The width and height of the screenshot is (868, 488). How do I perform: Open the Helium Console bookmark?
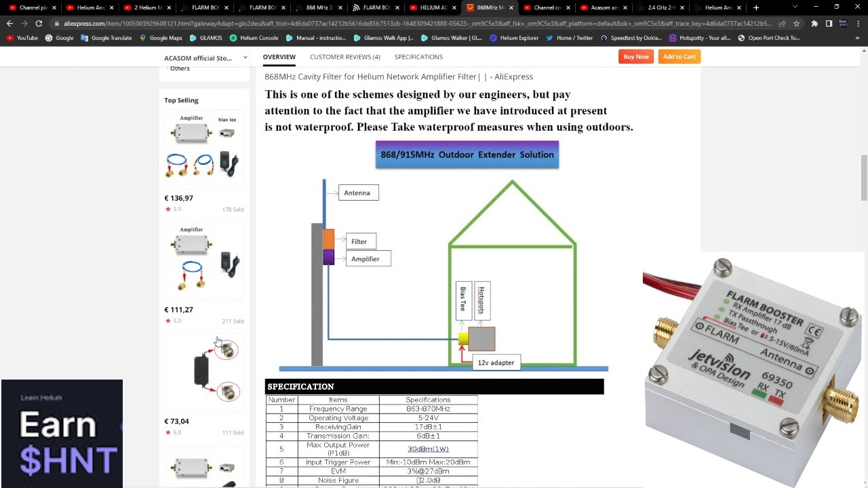click(254, 38)
